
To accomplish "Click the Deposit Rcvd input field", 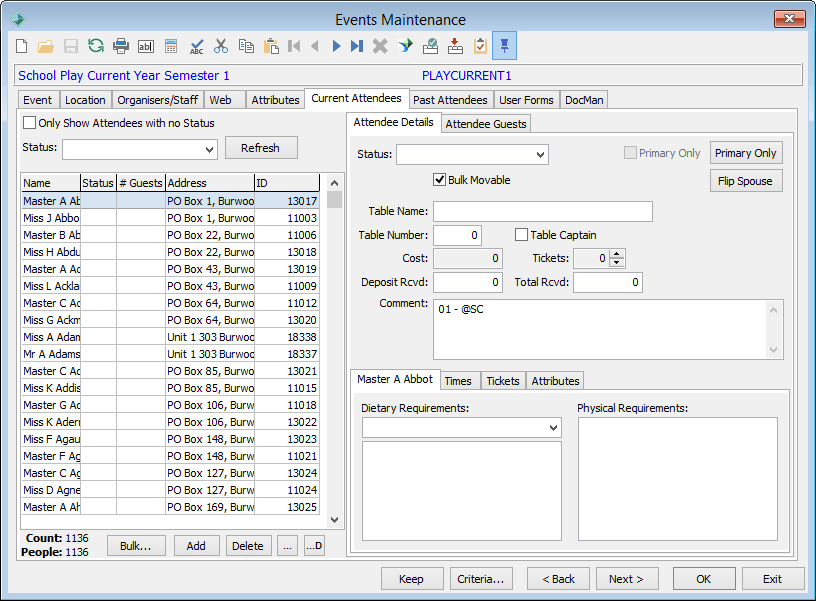I will [468, 282].
